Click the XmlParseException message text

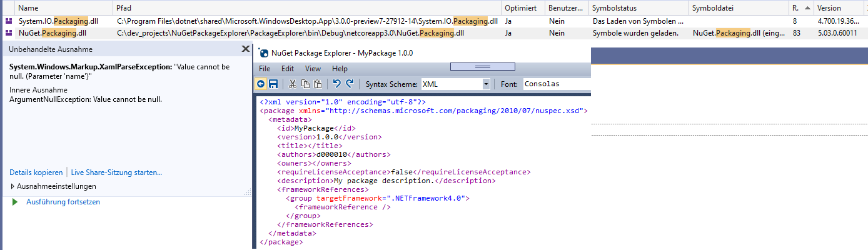point(119,71)
